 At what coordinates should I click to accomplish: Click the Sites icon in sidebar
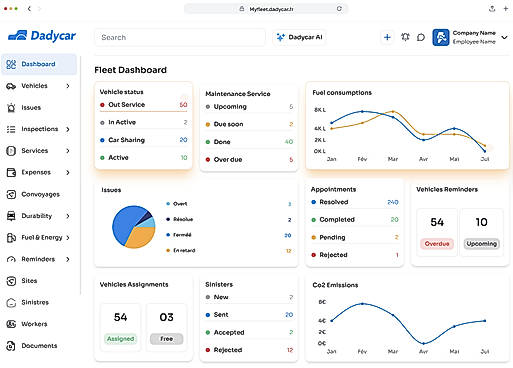click(11, 281)
